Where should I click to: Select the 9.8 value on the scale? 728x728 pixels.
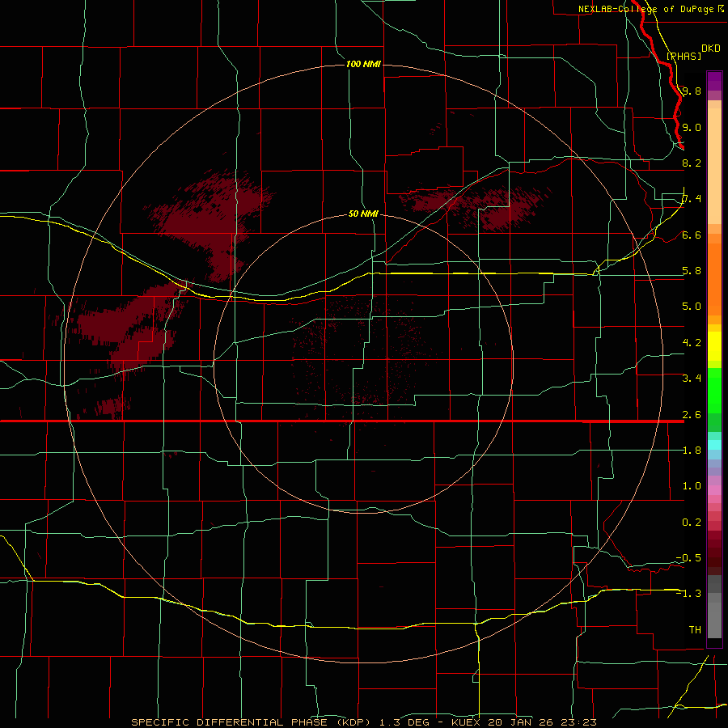click(692, 91)
